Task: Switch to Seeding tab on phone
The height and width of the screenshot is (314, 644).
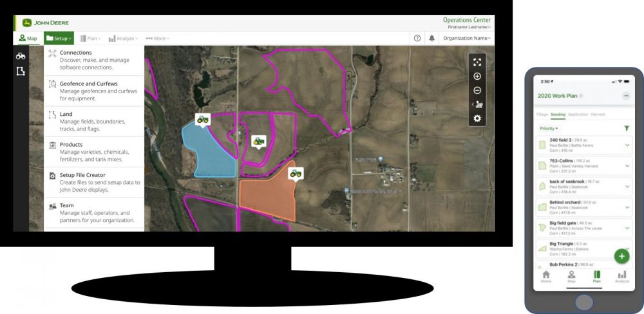Action: [x=558, y=115]
